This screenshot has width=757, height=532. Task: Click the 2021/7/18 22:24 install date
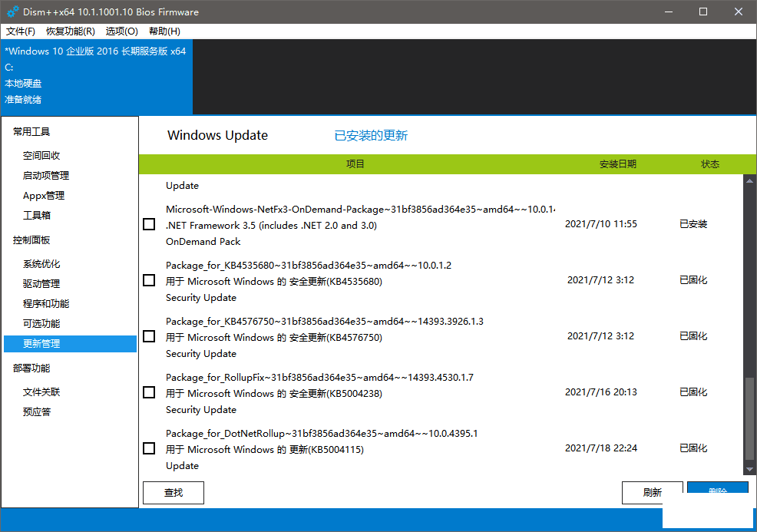[x=601, y=448]
